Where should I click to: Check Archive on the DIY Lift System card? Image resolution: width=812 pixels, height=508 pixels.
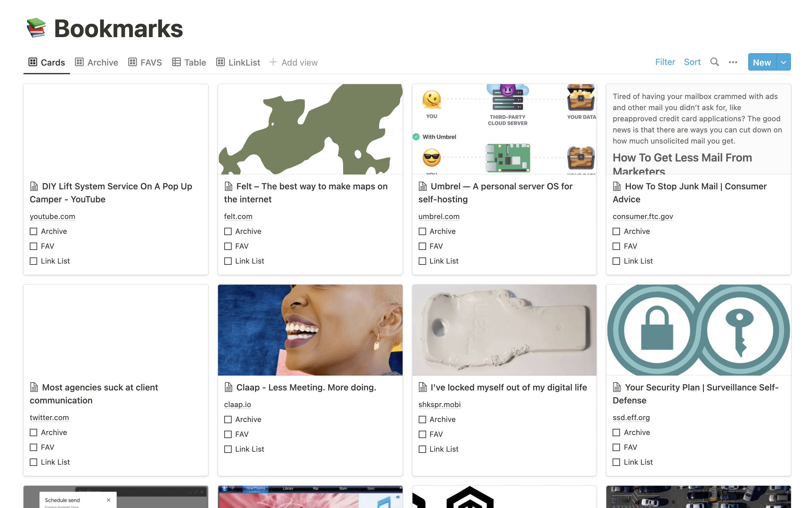coord(33,231)
